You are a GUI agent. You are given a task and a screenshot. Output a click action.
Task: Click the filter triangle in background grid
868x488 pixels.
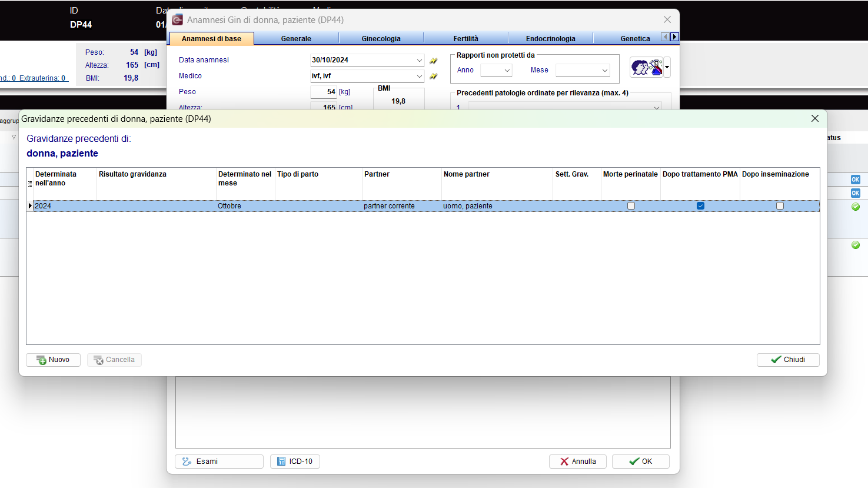[14, 137]
